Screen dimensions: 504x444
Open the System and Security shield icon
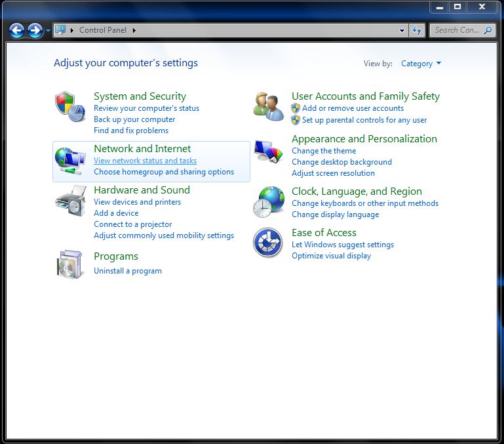(x=70, y=107)
